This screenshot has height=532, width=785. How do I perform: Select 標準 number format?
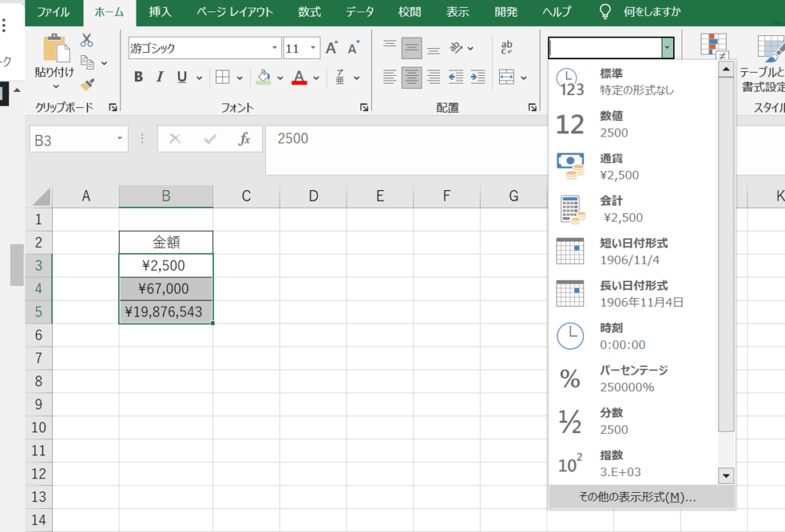633,81
